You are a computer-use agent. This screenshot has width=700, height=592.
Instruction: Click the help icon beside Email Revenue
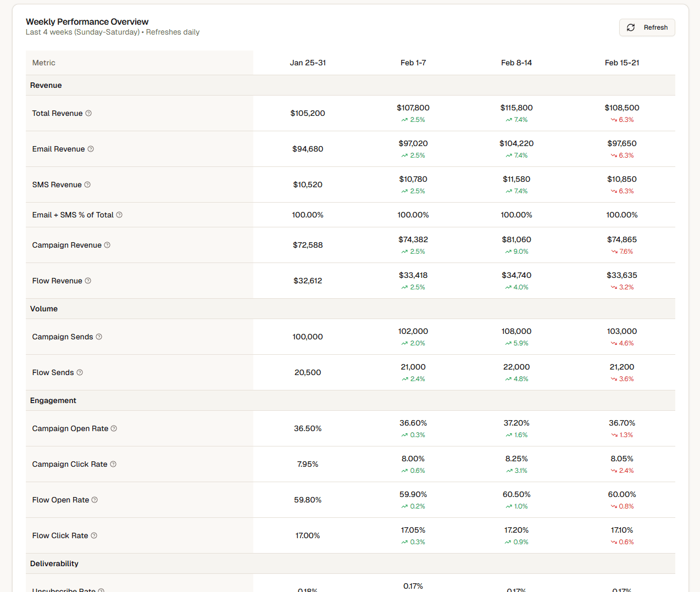tap(91, 149)
